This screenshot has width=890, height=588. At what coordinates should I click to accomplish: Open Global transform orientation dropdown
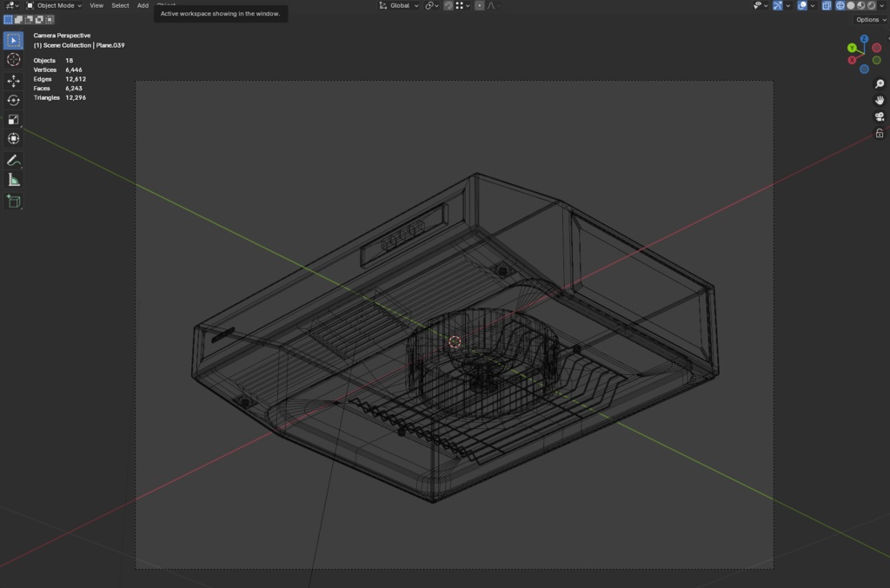399,6
